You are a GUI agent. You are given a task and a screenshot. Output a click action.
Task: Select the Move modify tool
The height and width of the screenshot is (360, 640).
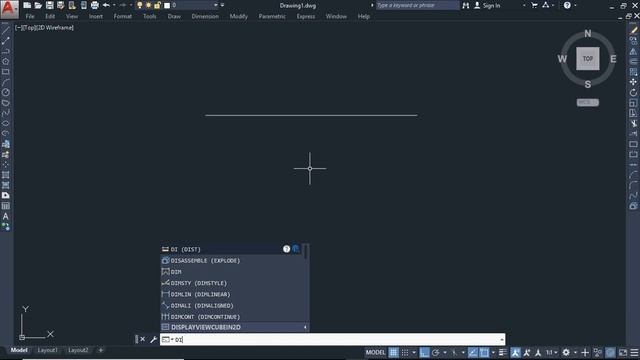pos(633,82)
